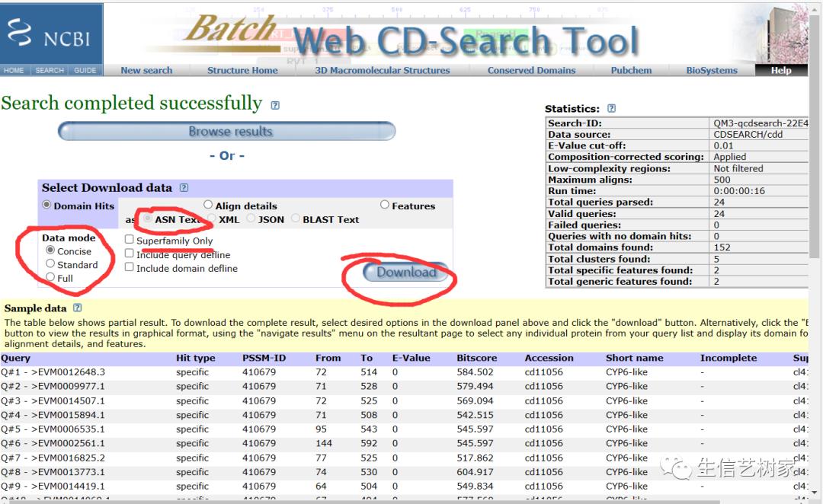Click the Bitscore column header

476,358
